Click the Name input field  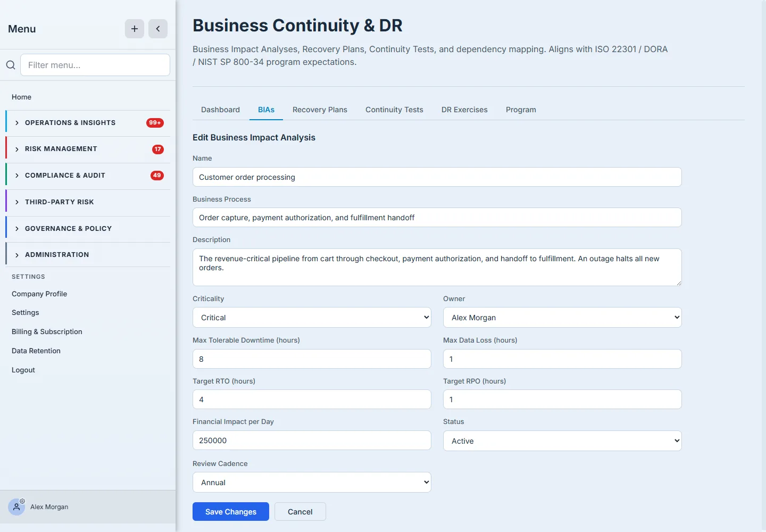pos(437,177)
